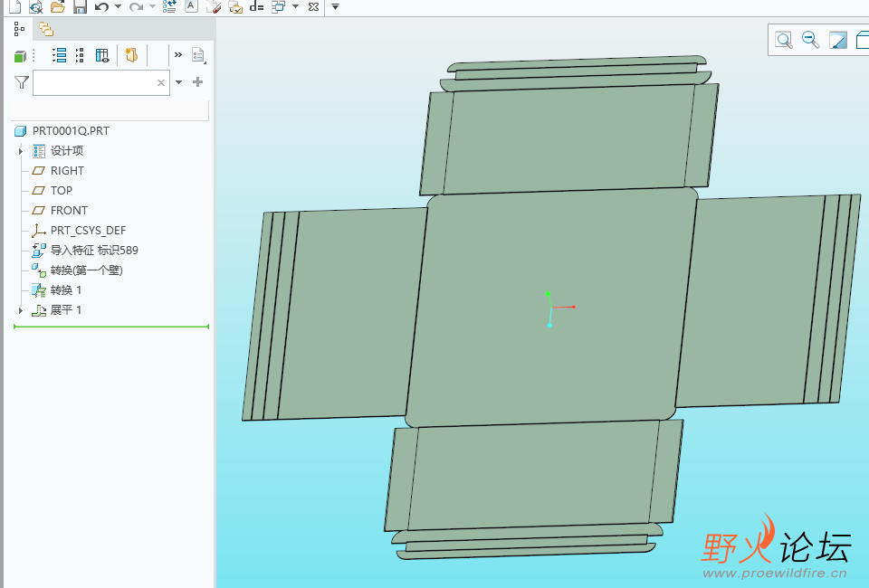Switch to the Model Tree tab
Screen dimensions: 869x588
point(19,29)
